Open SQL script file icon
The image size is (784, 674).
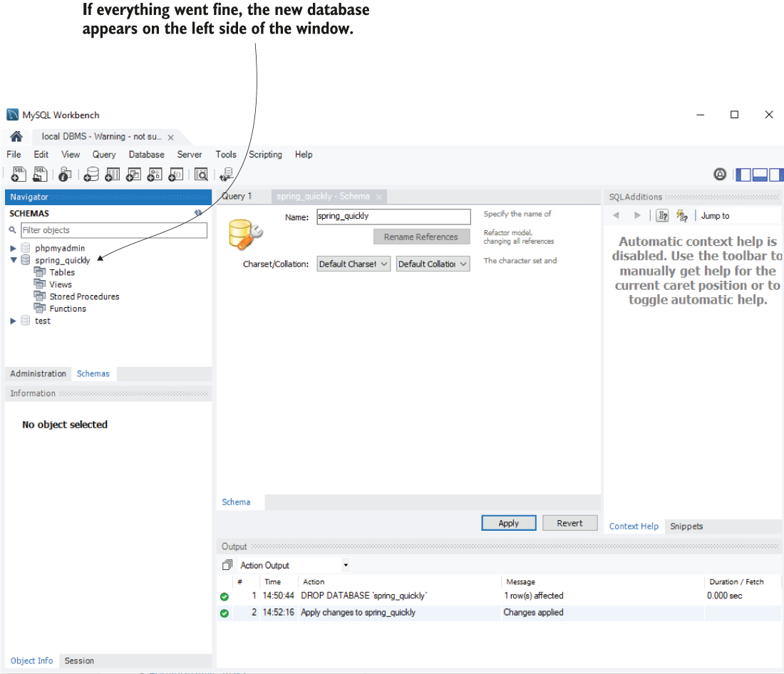[x=41, y=175]
